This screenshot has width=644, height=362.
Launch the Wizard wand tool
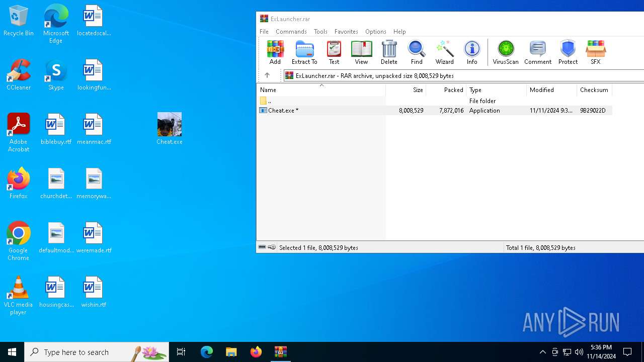pos(445,52)
